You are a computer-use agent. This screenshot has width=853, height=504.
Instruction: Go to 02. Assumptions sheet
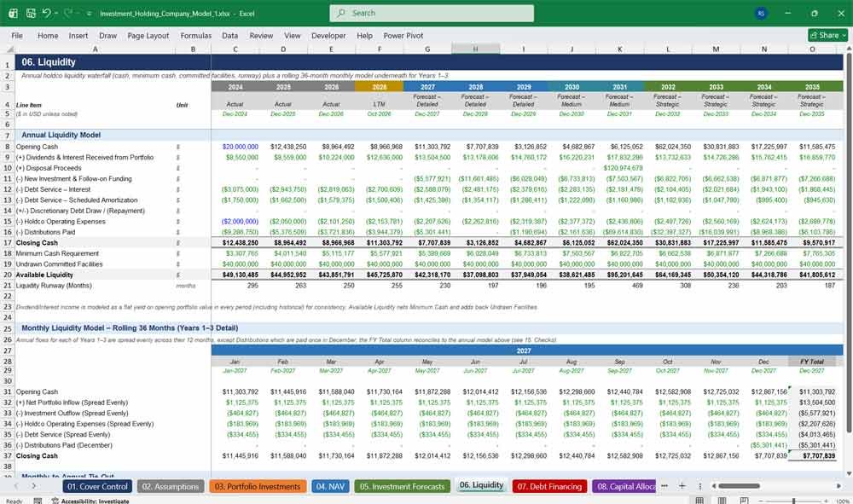tap(171, 486)
